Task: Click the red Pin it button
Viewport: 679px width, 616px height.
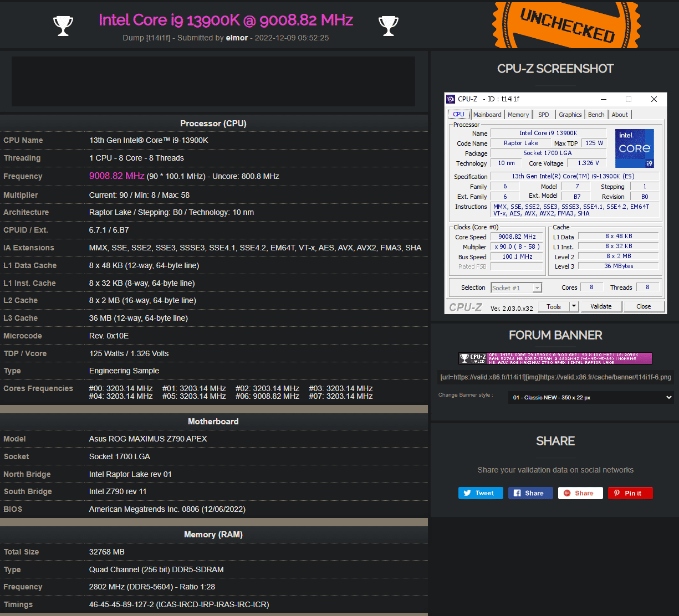Action: (630, 493)
